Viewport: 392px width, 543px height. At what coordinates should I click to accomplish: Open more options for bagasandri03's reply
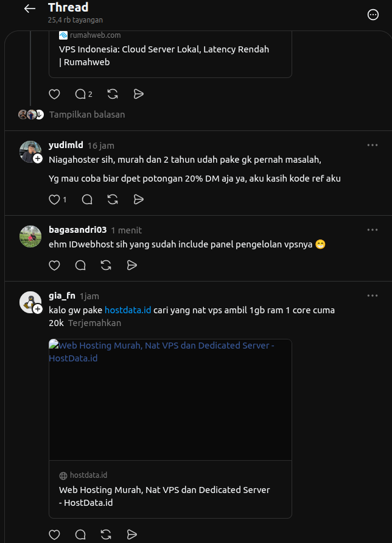coord(373,230)
